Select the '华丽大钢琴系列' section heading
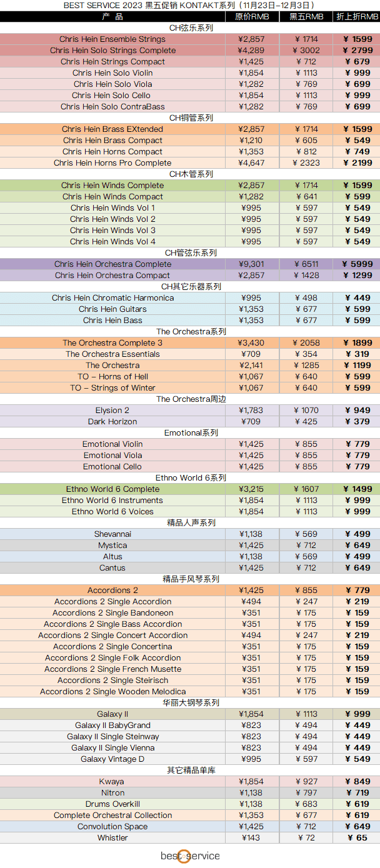 [x=191, y=703]
